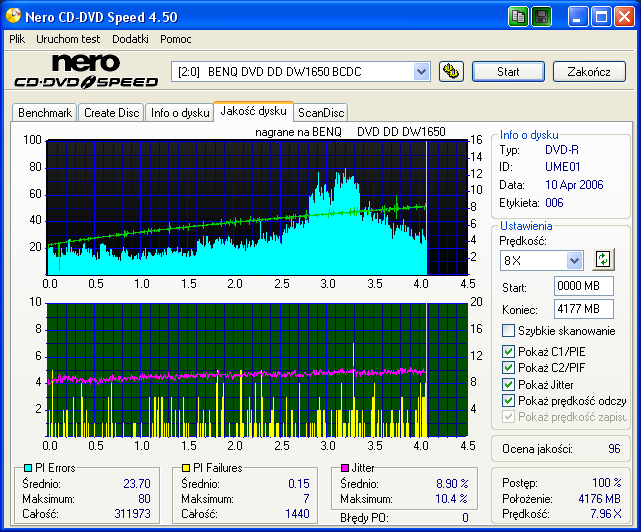
Task: Open the 8X speed dropdown
Action: (574, 260)
